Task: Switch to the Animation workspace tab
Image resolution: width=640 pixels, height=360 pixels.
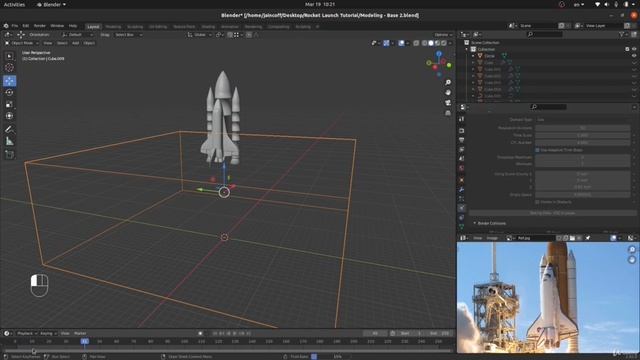Action: pyautogui.click(x=230, y=27)
